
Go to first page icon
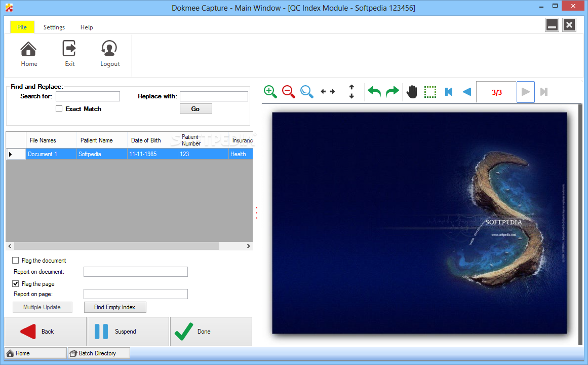(x=449, y=92)
